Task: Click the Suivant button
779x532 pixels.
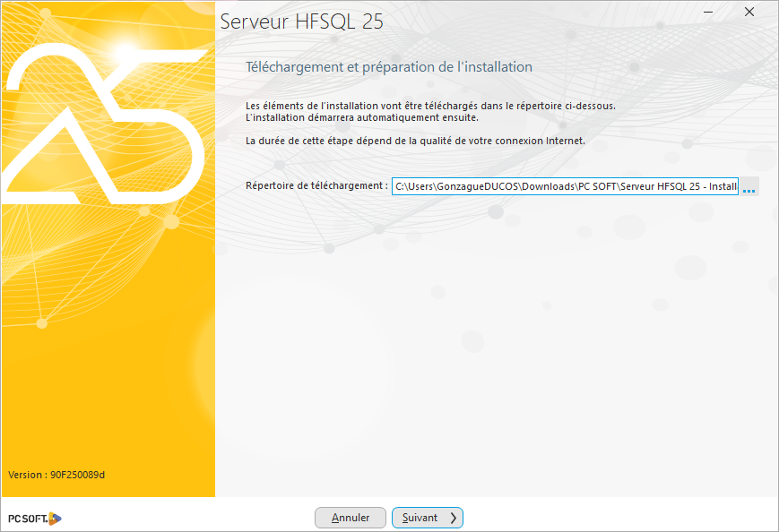Action: (x=428, y=518)
